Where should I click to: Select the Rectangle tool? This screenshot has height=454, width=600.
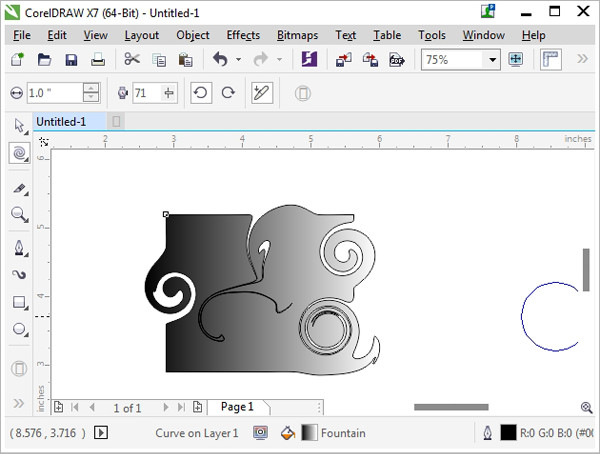19,302
